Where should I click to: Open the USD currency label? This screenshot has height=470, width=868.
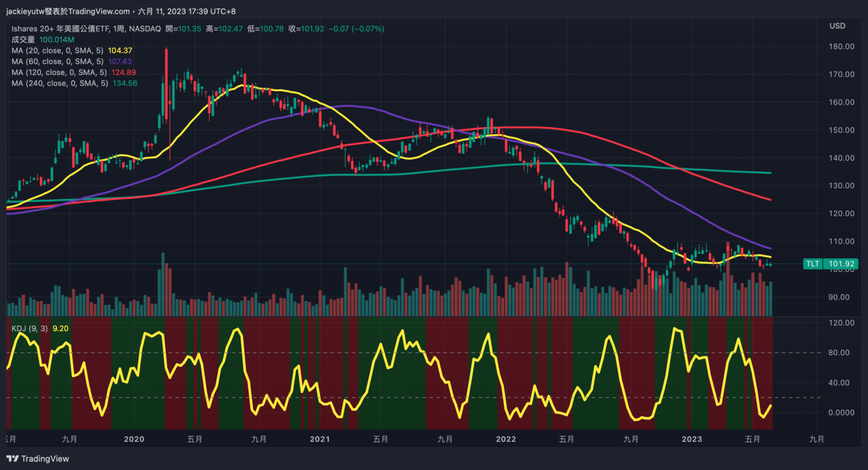point(837,26)
